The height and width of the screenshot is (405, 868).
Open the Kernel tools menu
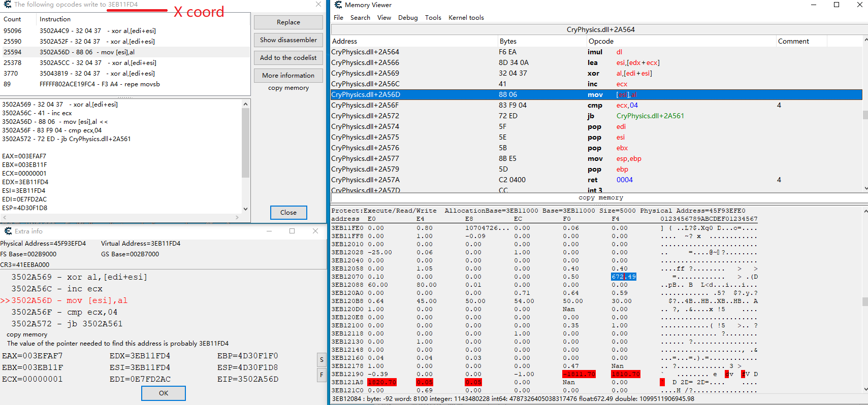pos(466,18)
